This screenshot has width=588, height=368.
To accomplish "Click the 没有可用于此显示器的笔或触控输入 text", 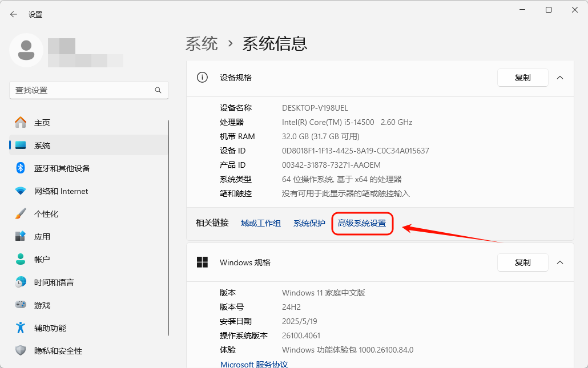I will (346, 193).
